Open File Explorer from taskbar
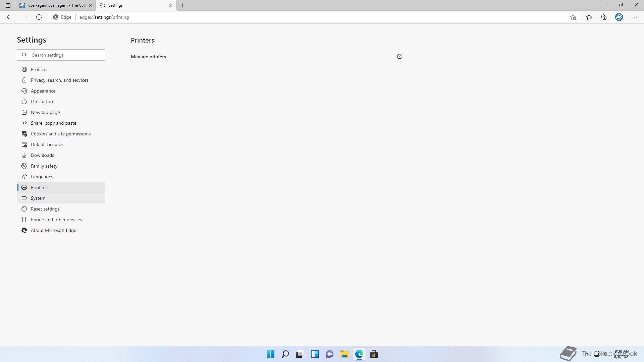This screenshot has height=362, width=644. [344, 354]
